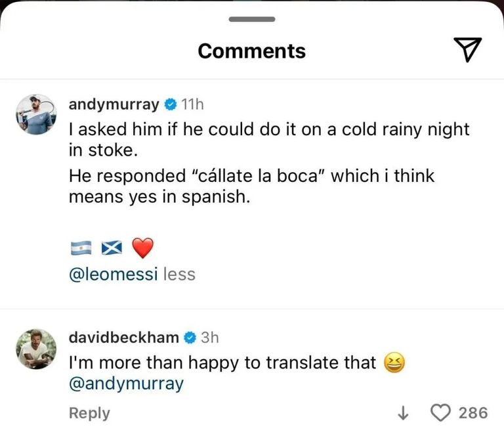Open davidbeckham's profile picture
Viewport: 504px width, 444px height.
[x=35, y=347]
